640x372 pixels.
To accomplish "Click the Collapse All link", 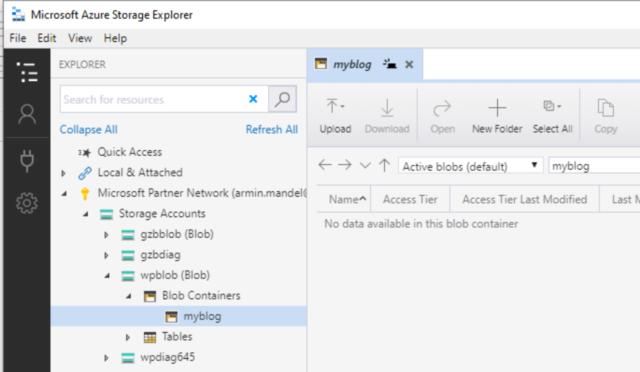I will [x=89, y=129].
